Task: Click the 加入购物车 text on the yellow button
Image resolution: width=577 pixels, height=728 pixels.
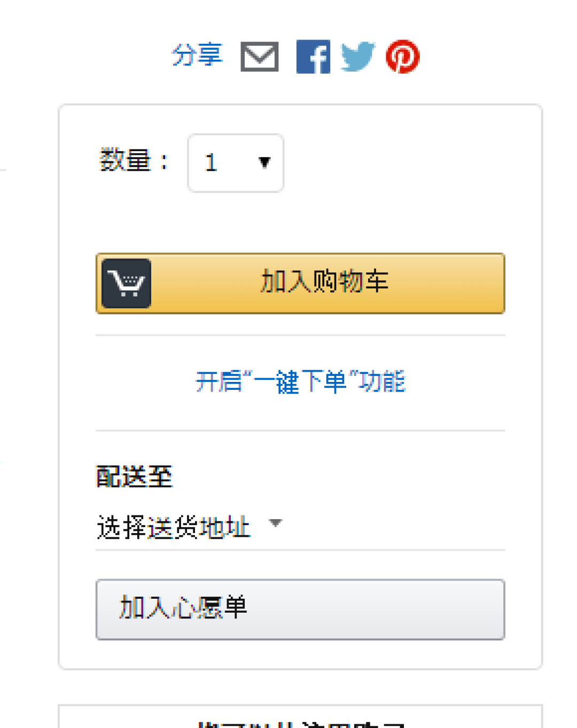Action: (x=324, y=281)
